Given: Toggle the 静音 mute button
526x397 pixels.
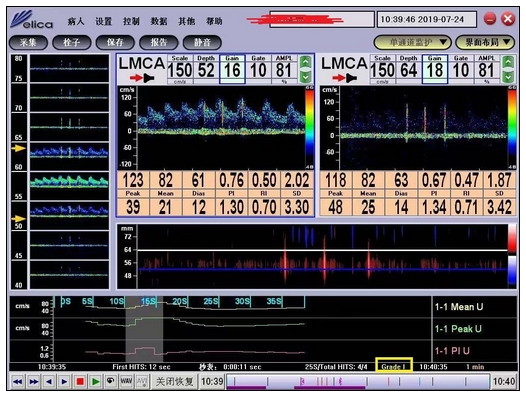Looking at the screenshot, I should [202, 43].
